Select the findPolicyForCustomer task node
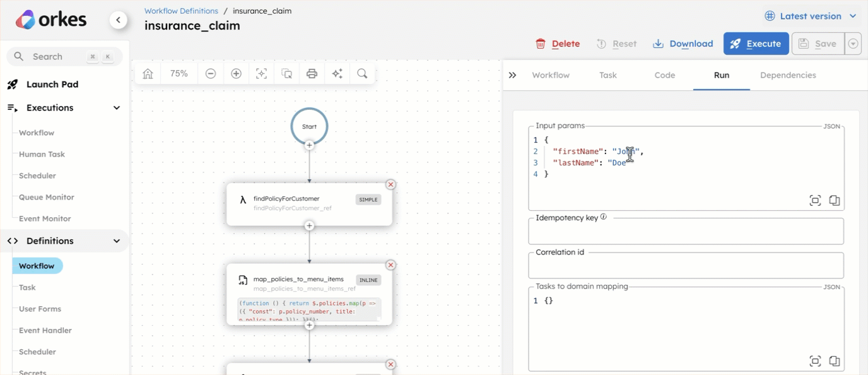868x375 pixels. click(x=309, y=204)
